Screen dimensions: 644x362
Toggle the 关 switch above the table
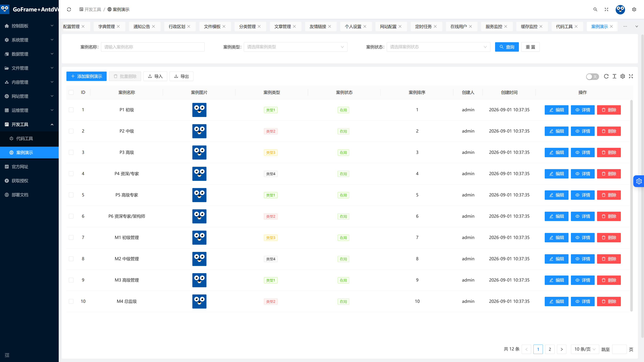click(593, 77)
